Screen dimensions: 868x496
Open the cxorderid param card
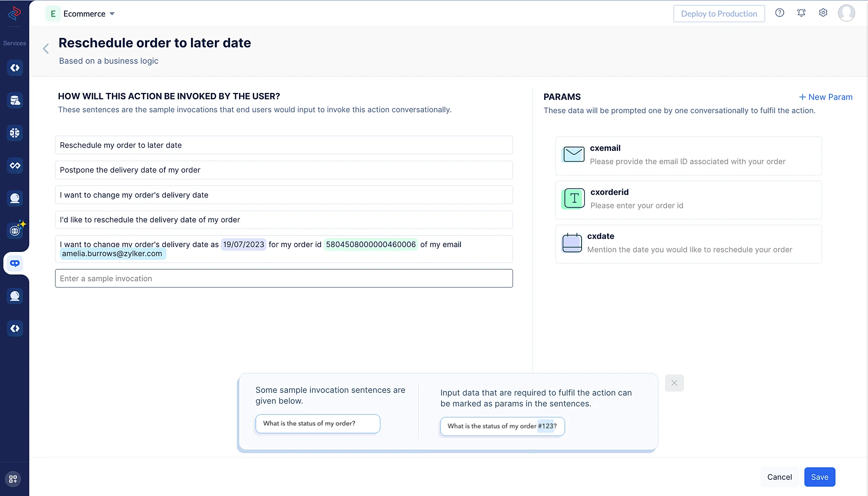click(x=688, y=200)
